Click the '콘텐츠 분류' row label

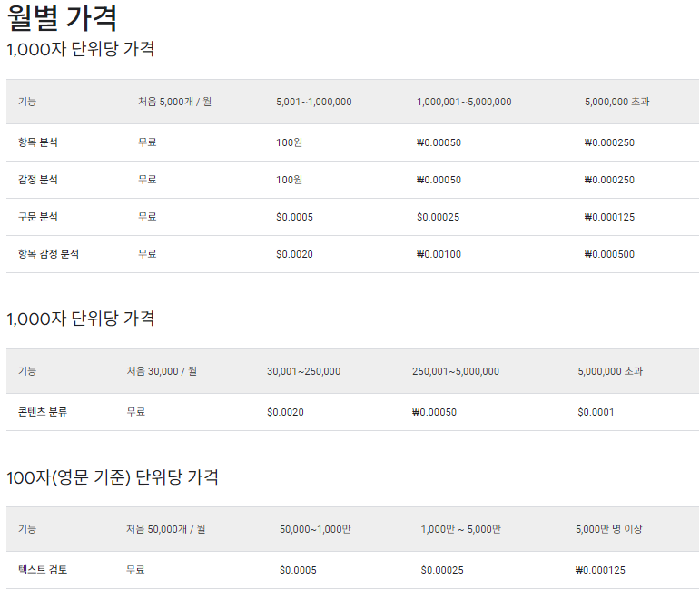tap(43, 411)
